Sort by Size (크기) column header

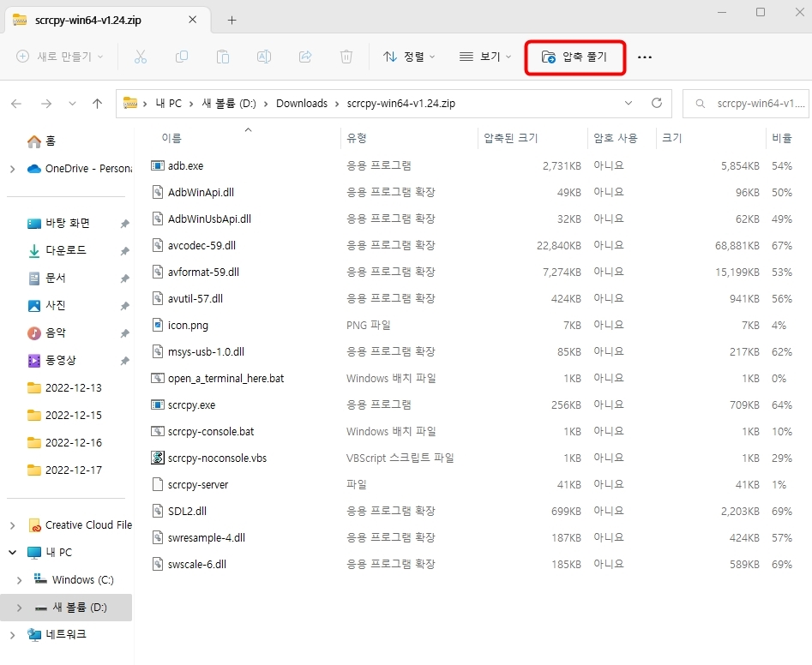click(x=671, y=138)
